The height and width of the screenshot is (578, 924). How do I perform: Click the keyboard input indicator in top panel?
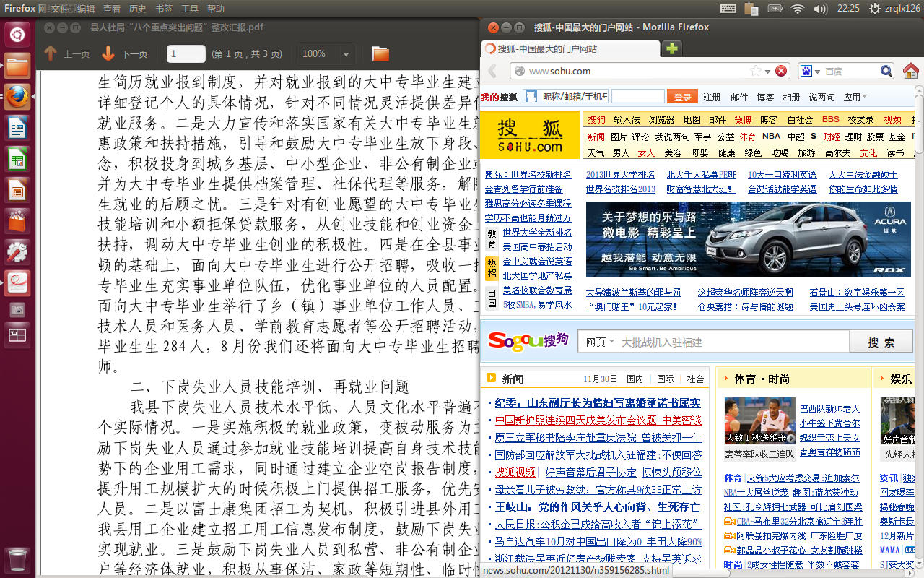pyautogui.click(x=728, y=9)
